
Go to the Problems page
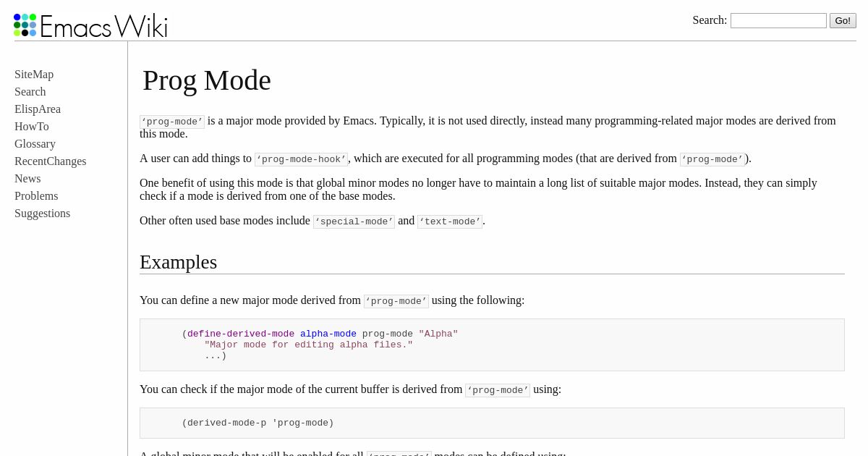[36, 196]
